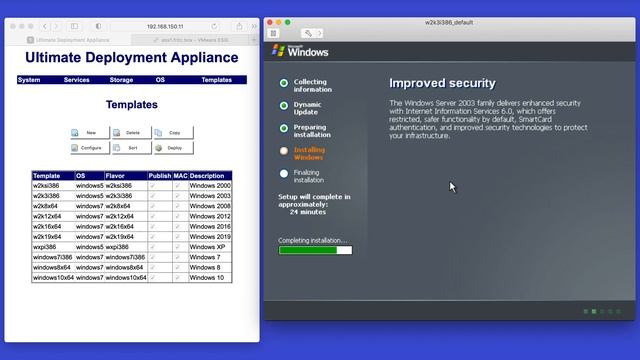Go back in Safari browser
Viewport: 640px width, 360px height.
coord(45,26)
